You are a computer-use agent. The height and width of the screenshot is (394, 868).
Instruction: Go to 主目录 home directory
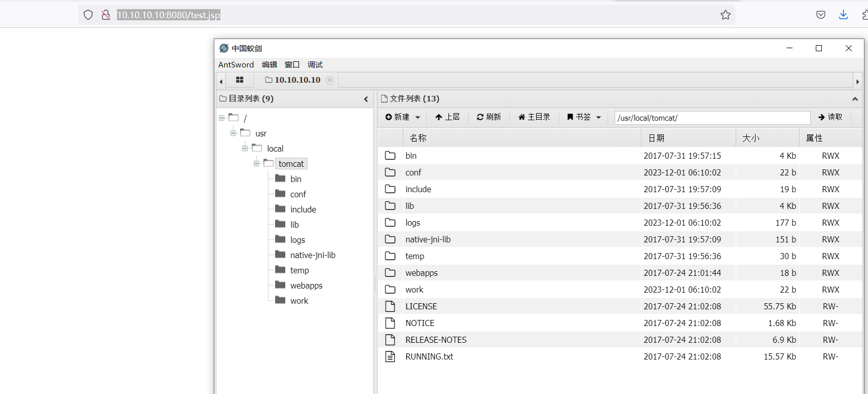534,117
